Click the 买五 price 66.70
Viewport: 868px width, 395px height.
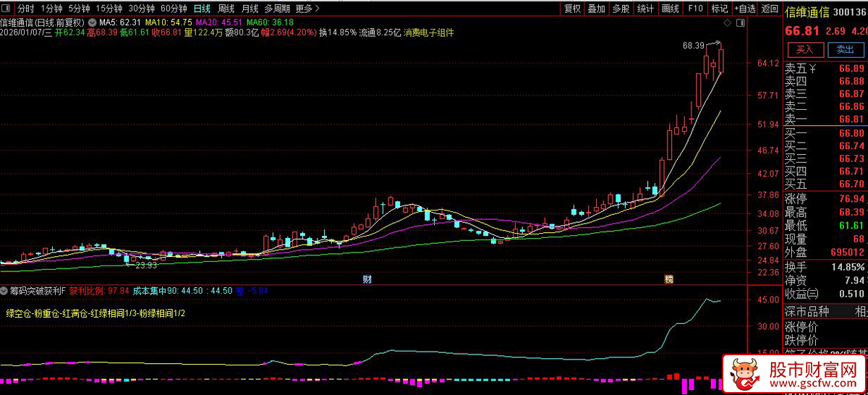tap(851, 184)
